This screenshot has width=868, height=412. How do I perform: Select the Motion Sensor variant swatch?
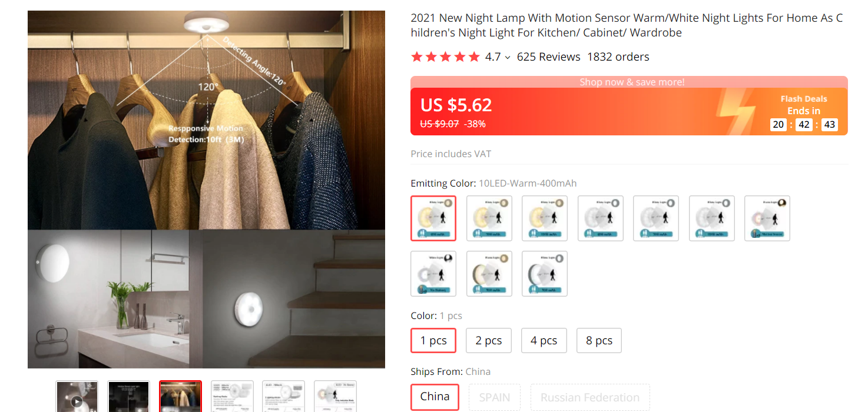pos(767,218)
